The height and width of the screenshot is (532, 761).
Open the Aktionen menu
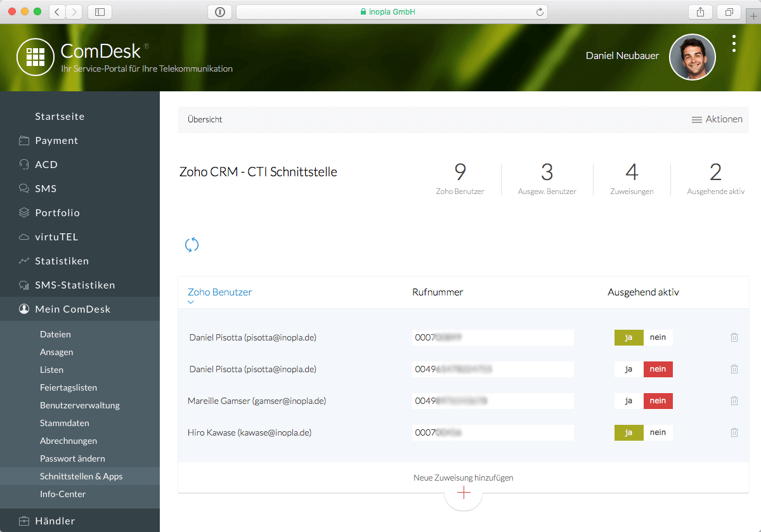pyautogui.click(x=717, y=119)
